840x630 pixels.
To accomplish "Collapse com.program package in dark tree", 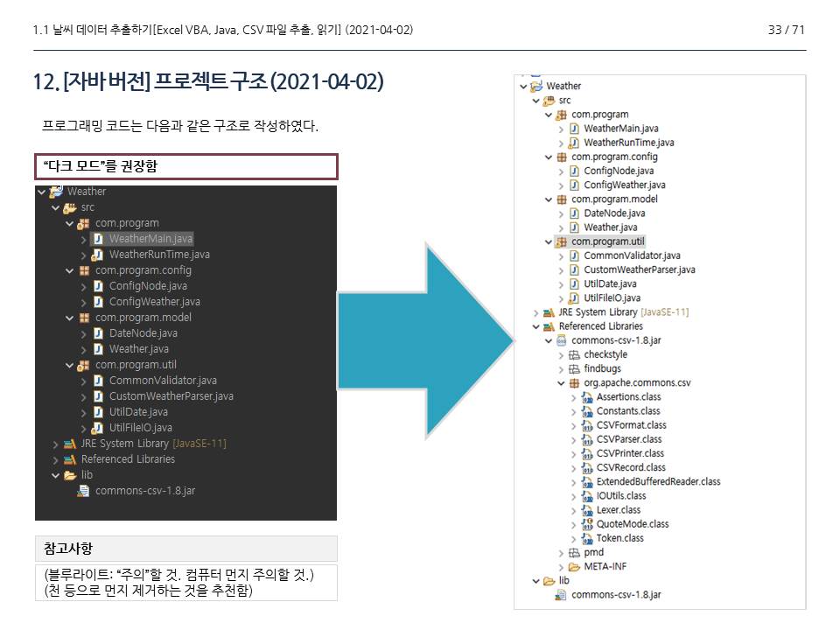I will point(70,223).
